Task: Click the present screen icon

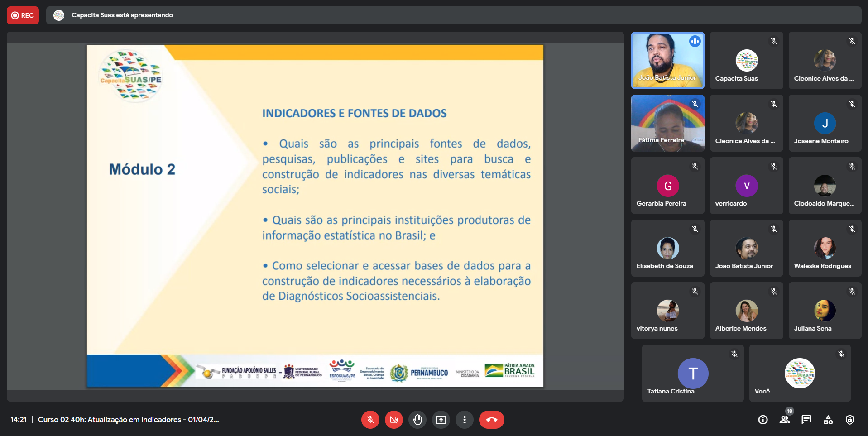Action: (x=441, y=420)
